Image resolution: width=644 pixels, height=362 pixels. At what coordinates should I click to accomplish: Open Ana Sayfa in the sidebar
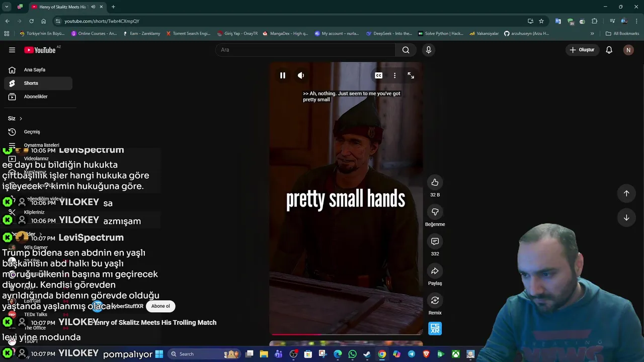[38, 70]
